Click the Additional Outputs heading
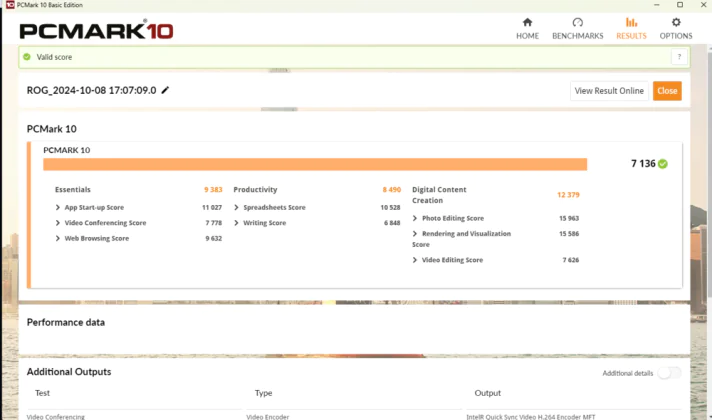 (x=69, y=372)
